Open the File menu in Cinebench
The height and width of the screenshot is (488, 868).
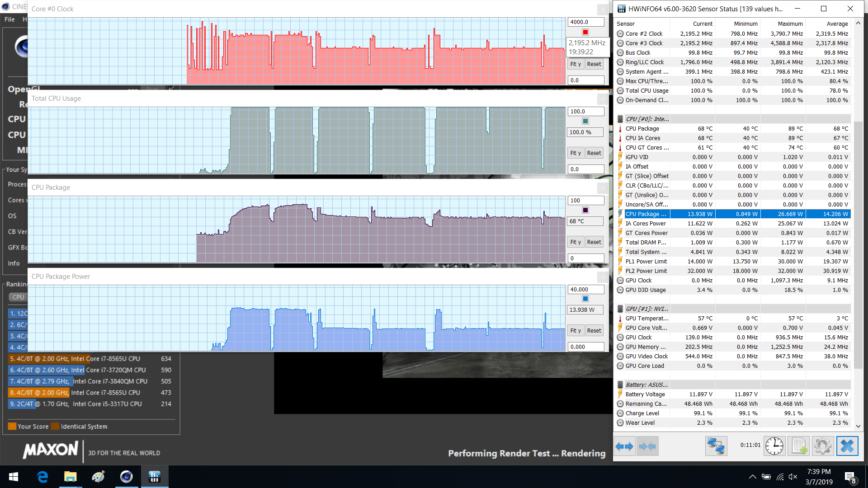tap(9, 19)
